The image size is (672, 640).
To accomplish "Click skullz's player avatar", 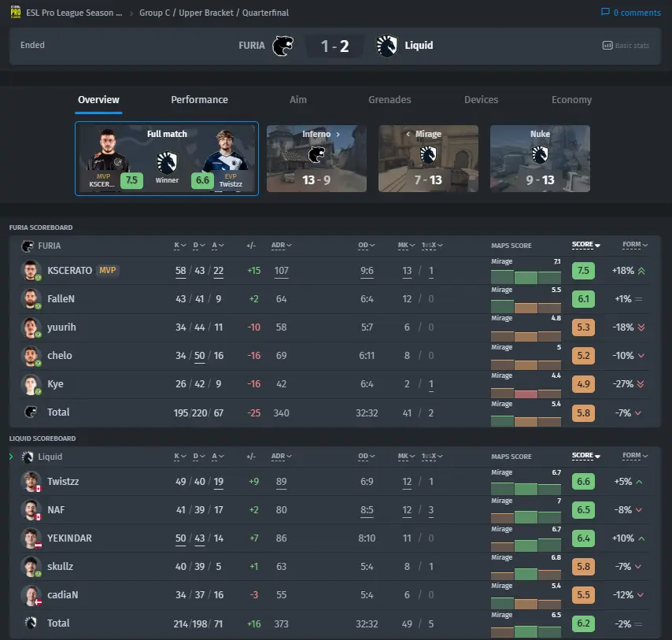I will coord(31,566).
